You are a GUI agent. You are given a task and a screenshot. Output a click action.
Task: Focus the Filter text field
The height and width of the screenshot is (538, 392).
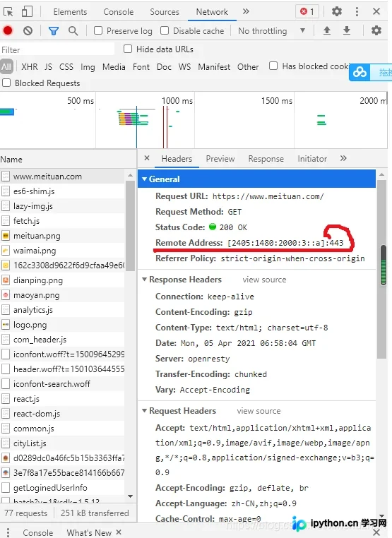tap(57, 49)
